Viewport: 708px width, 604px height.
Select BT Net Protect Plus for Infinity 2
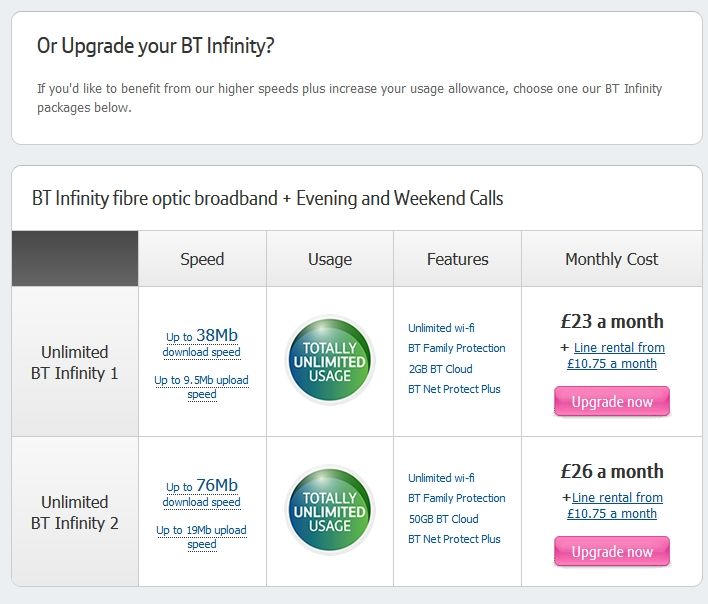[x=454, y=539]
